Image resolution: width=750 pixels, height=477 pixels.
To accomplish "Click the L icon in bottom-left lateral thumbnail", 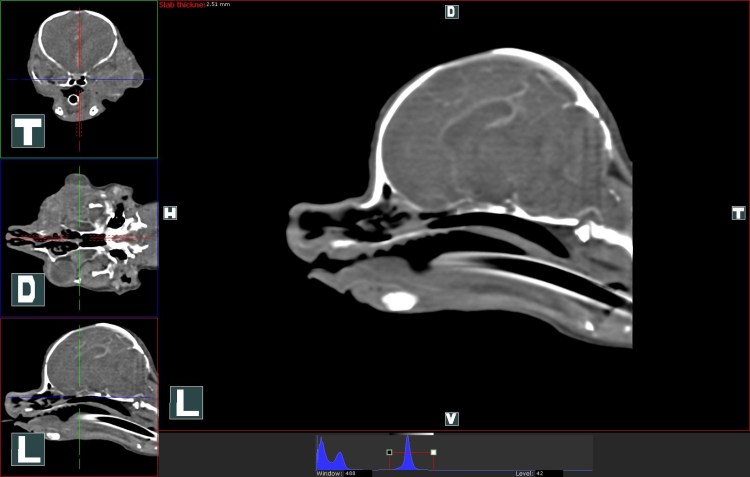I will (27, 448).
